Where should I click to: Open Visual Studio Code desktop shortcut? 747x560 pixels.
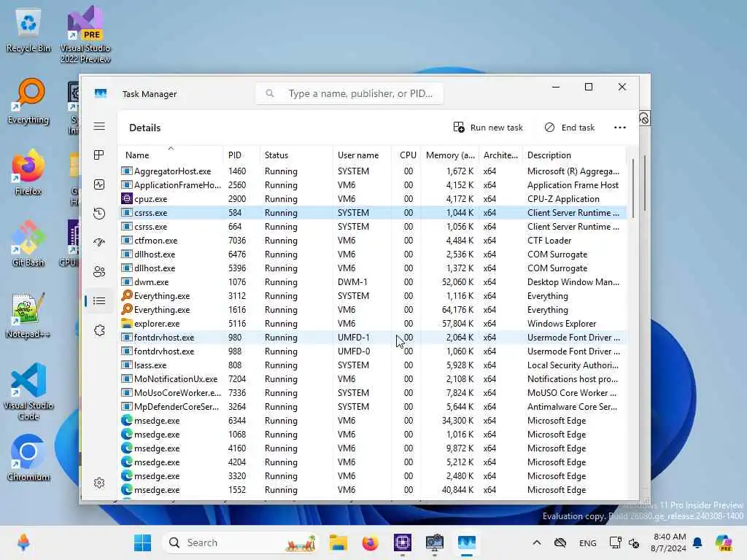pos(28,392)
